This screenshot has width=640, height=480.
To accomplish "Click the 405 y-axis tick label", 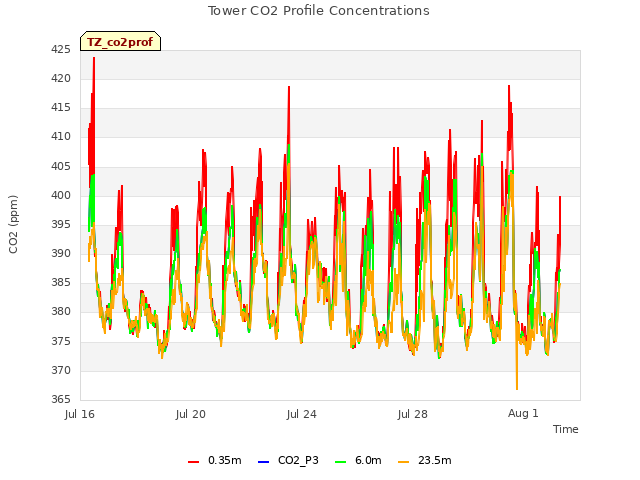I will click(61, 166).
